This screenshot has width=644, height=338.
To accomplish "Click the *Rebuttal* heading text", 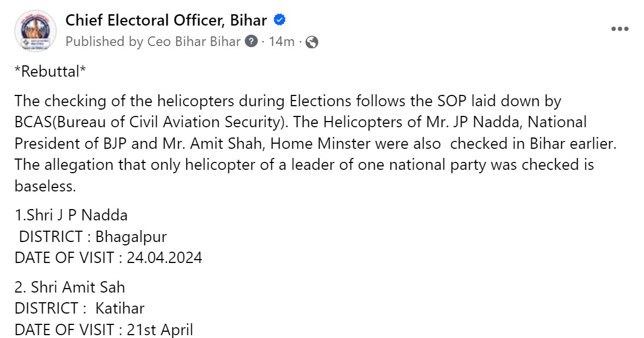I will (x=50, y=71).
